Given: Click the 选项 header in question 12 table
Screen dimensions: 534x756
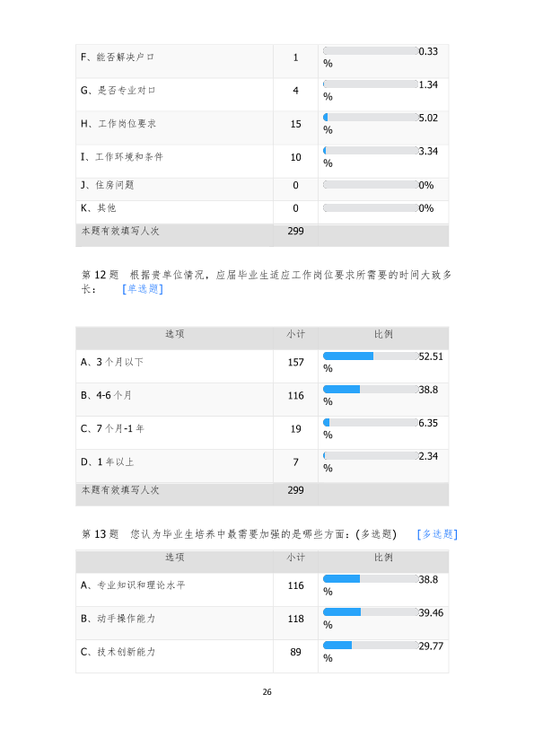Looking at the screenshot, I should (x=174, y=334).
